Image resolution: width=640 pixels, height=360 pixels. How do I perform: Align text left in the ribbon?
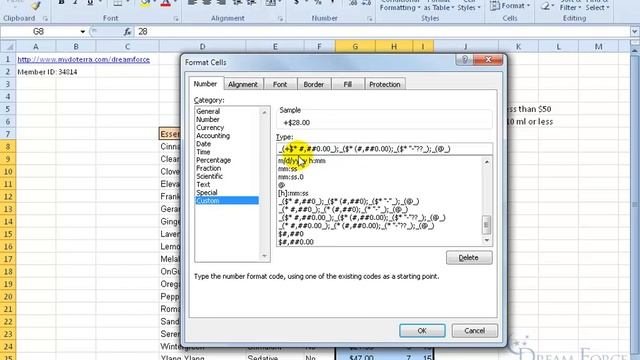pos(192,3)
